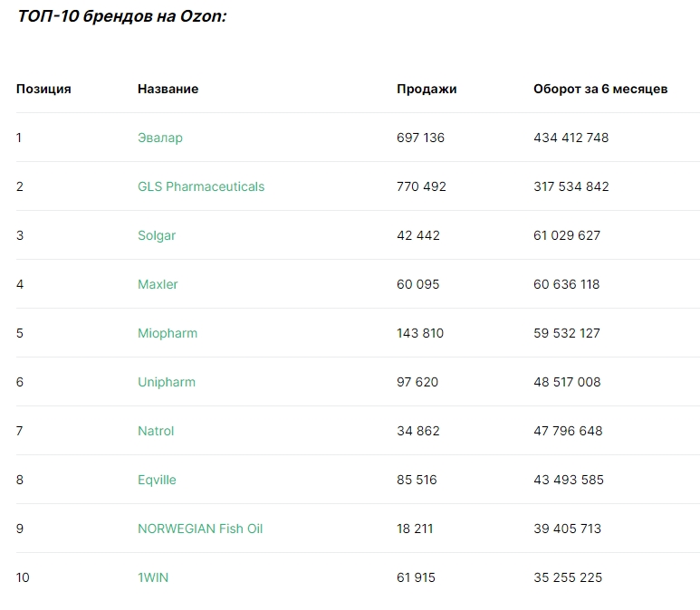This screenshot has height=610, width=700.
Task: Click the Позиция column header
Action: click(43, 89)
